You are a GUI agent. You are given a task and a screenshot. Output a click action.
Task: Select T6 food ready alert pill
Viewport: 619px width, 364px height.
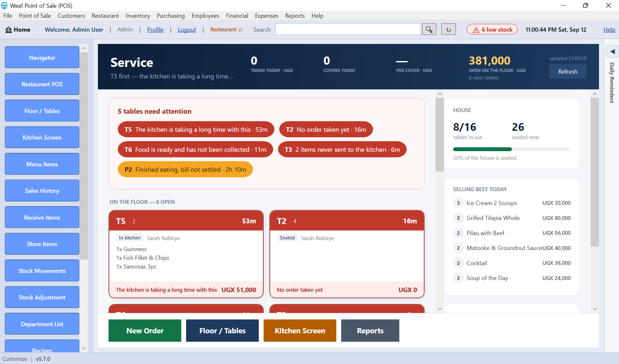tap(195, 150)
